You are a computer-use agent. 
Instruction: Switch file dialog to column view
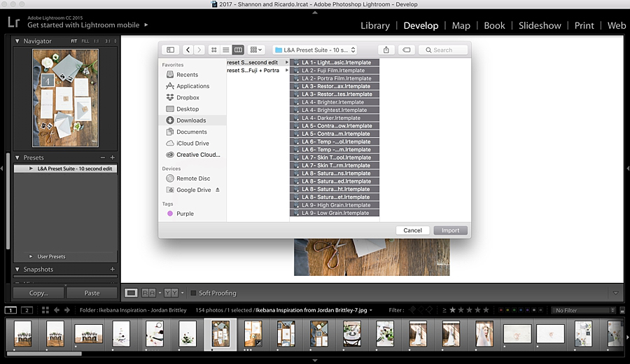(x=238, y=50)
